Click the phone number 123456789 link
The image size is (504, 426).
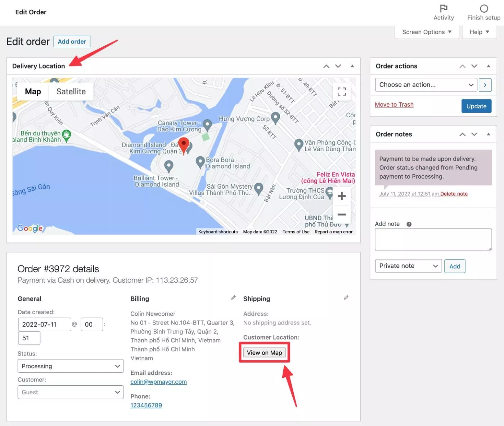pos(146,405)
